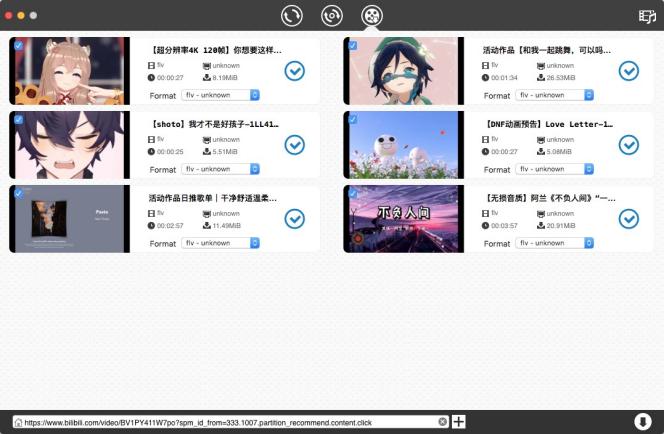Open Format dropdown for 超分辨率4K video
This screenshot has width=664, height=434.
(x=220, y=95)
